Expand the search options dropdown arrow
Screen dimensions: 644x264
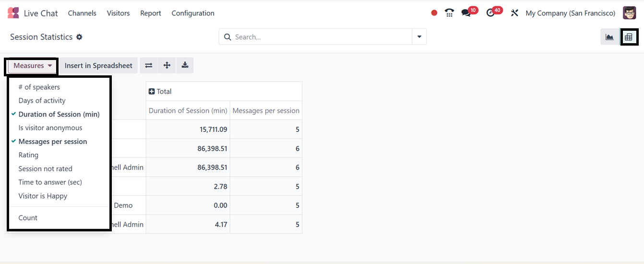[419, 37]
